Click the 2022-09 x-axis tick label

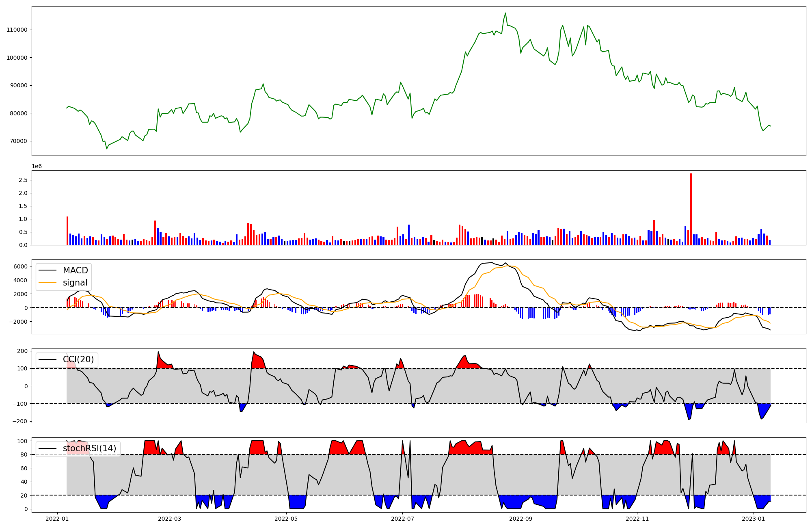[x=520, y=519]
